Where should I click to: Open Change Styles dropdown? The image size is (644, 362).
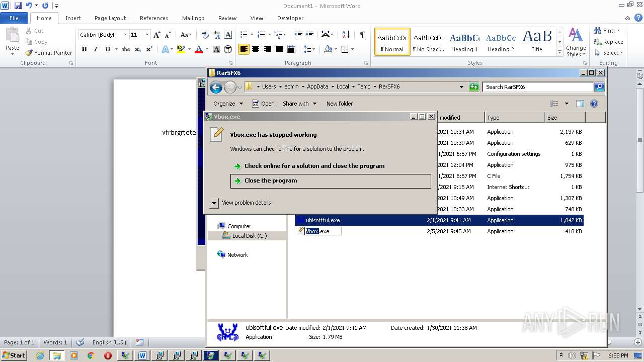[x=576, y=43]
